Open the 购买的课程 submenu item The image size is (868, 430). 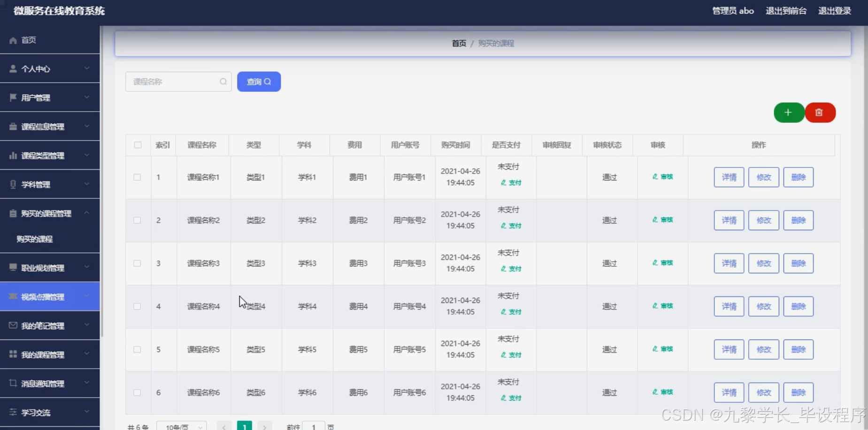tap(50, 239)
